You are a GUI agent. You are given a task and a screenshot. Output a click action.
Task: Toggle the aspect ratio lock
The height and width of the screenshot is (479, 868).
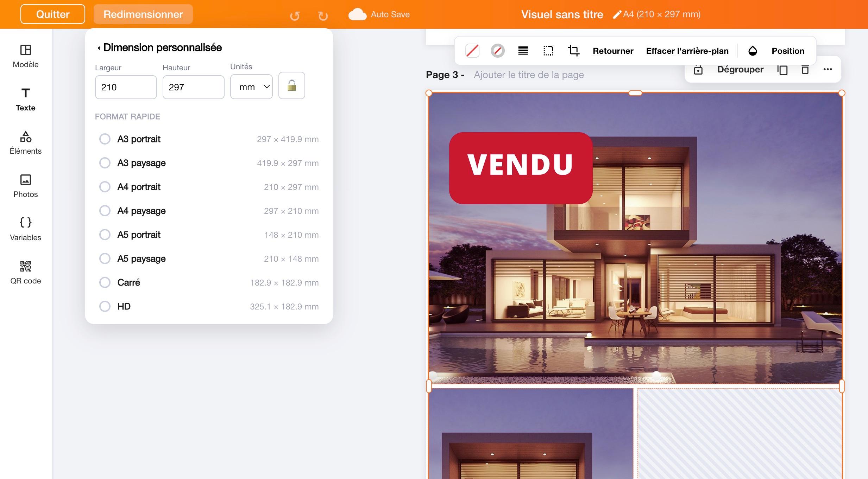[x=291, y=85]
